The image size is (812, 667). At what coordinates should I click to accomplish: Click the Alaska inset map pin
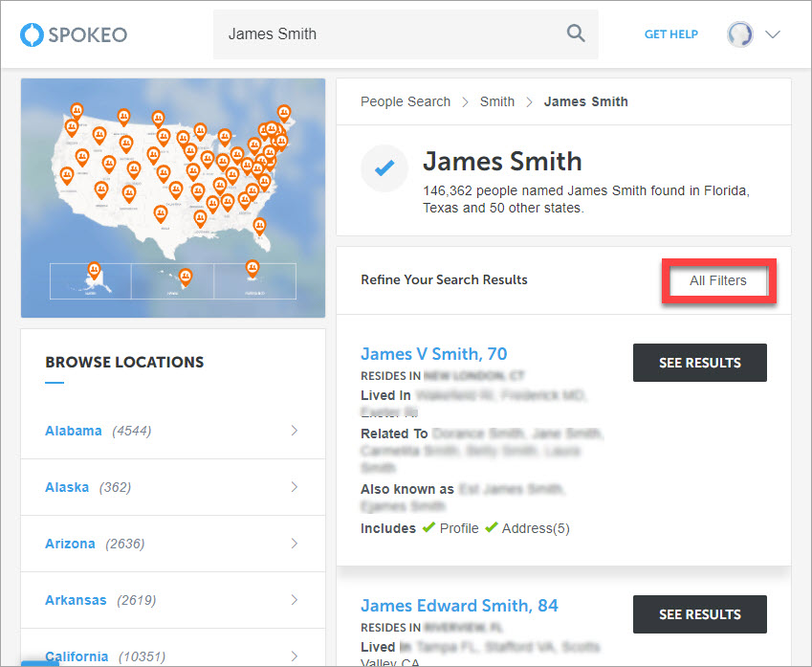(x=94, y=271)
